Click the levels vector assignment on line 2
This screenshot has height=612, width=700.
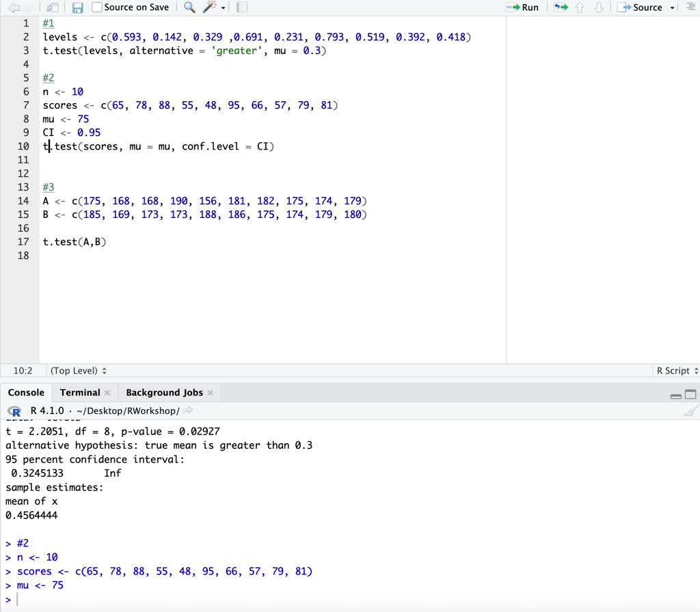[x=257, y=37]
